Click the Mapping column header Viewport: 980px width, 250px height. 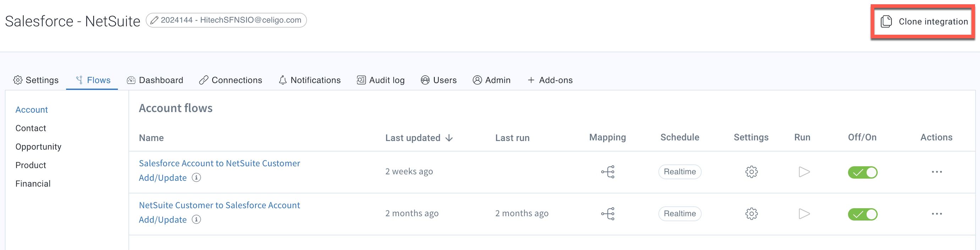click(607, 137)
